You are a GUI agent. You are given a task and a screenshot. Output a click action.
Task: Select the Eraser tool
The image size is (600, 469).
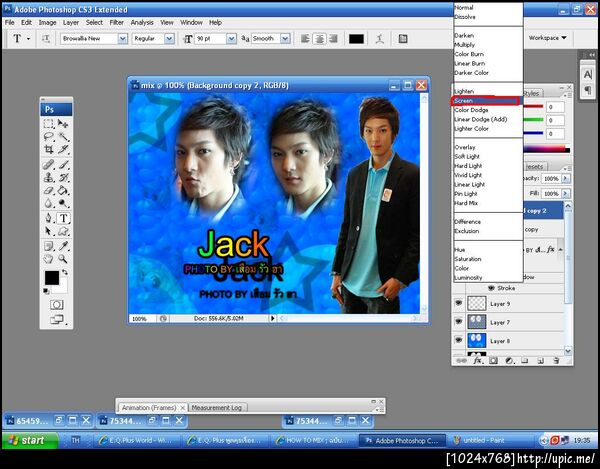click(49, 190)
